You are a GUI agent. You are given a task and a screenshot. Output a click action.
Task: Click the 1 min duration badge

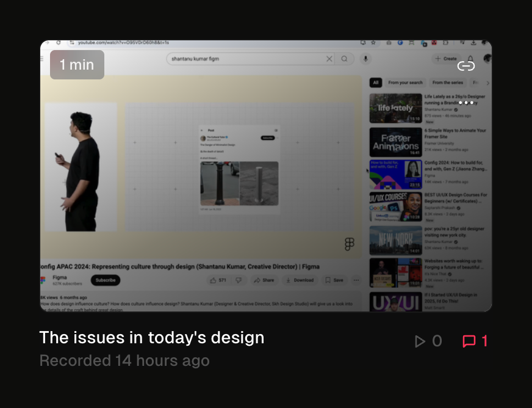[x=77, y=65]
